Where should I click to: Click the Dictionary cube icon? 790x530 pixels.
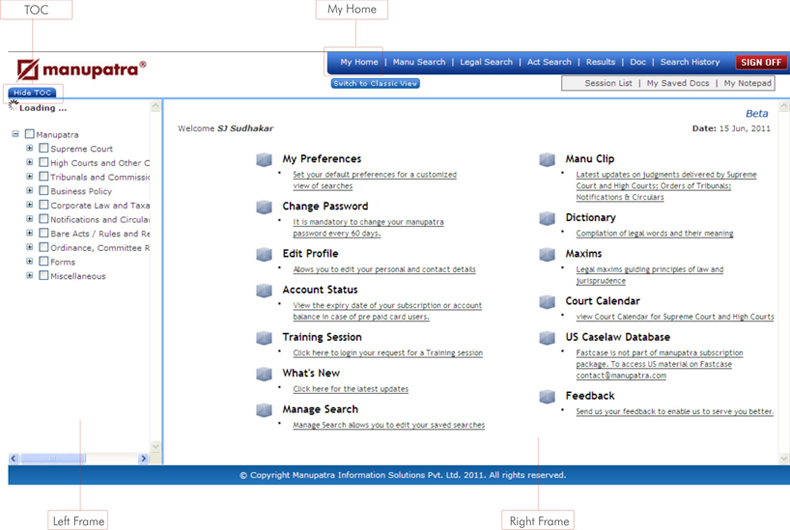[547, 218]
